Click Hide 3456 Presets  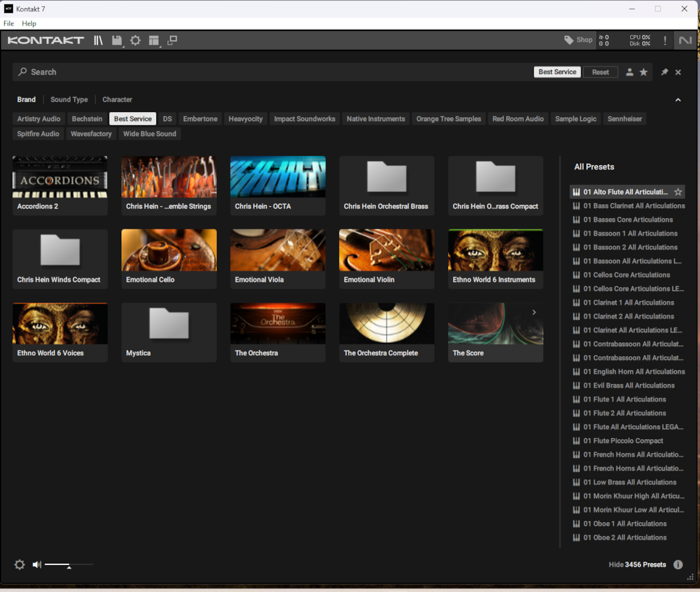click(x=637, y=565)
